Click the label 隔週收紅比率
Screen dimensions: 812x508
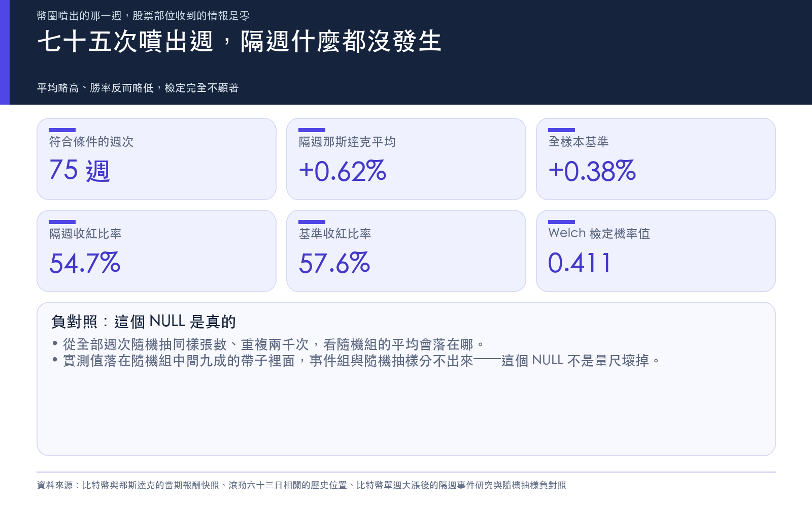(x=85, y=234)
